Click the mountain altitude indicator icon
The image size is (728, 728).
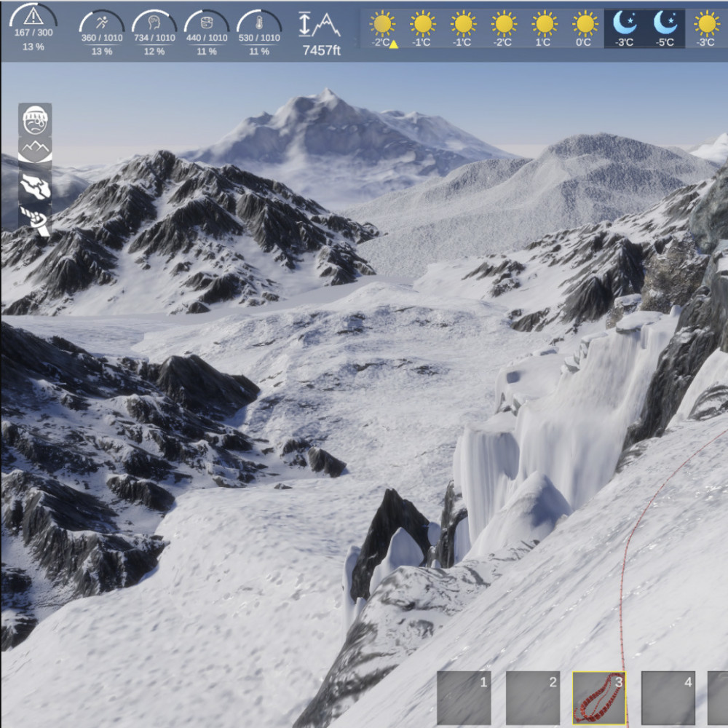point(320,24)
